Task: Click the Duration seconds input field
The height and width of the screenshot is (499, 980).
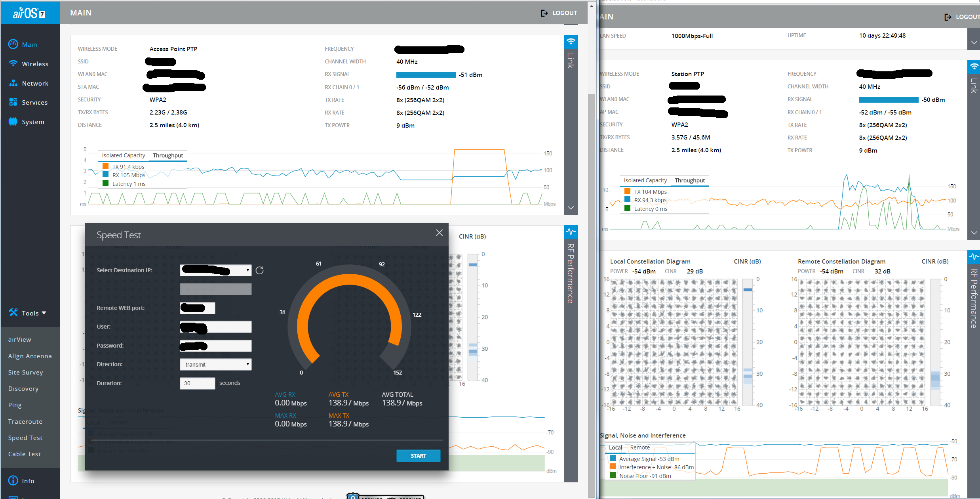Action: 197,383
